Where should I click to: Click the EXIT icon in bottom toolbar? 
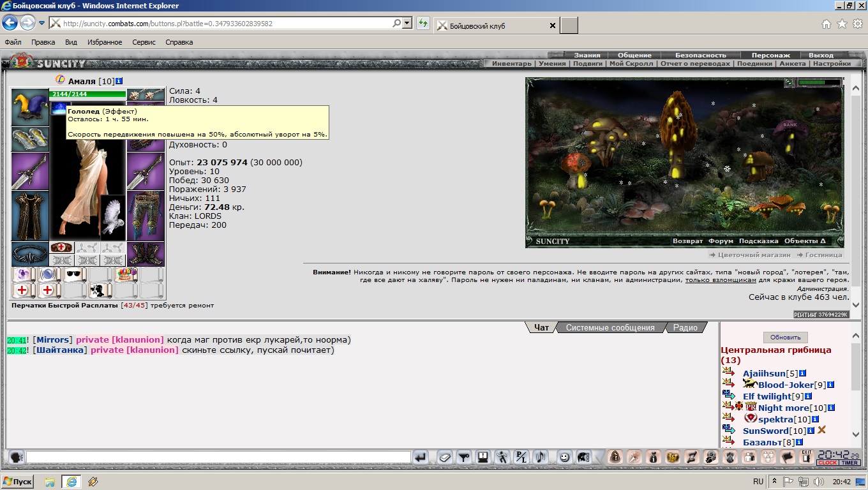point(807,457)
